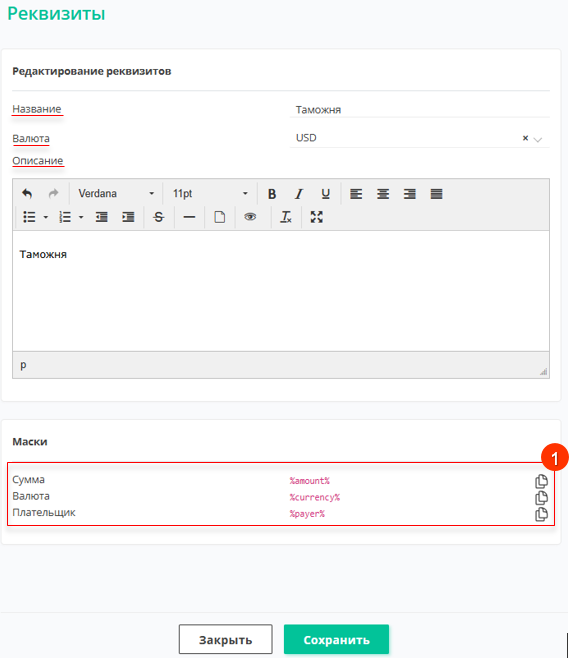The height and width of the screenshot is (658, 570).
Task: Open the 11pt font size dropdown
Action: [x=210, y=194]
